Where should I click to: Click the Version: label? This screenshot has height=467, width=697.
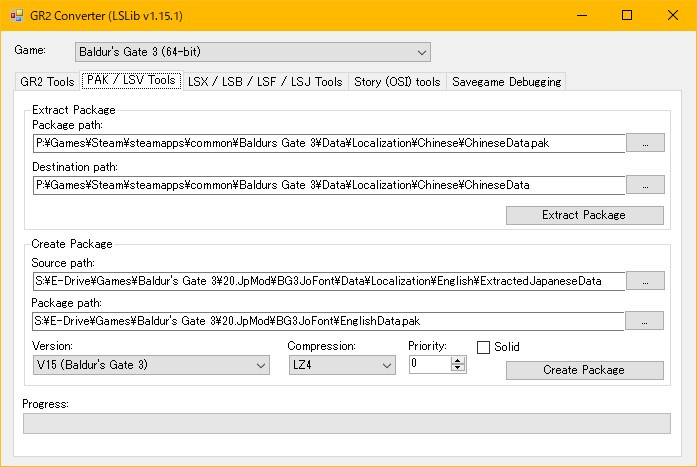point(52,346)
